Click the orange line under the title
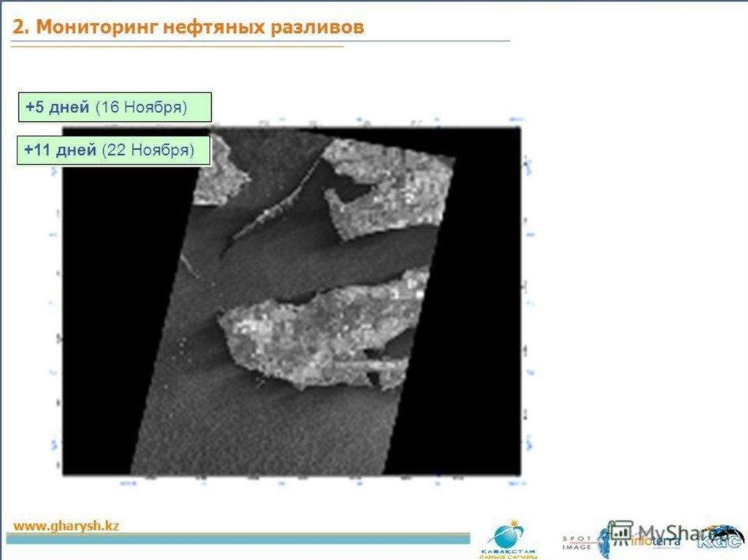Image resolution: width=748 pixels, height=560 pixels. 175,47
